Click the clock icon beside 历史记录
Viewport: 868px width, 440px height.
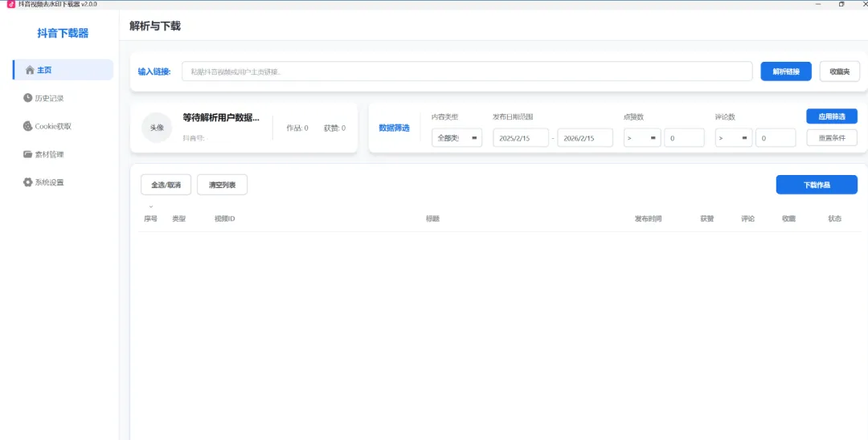point(27,98)
